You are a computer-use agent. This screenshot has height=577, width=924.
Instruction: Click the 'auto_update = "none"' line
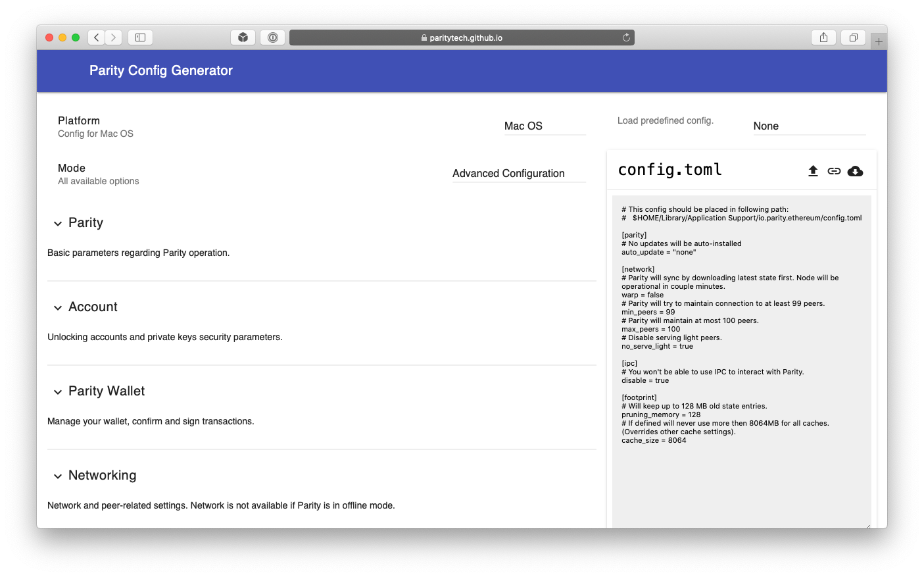tap(658, 252)
